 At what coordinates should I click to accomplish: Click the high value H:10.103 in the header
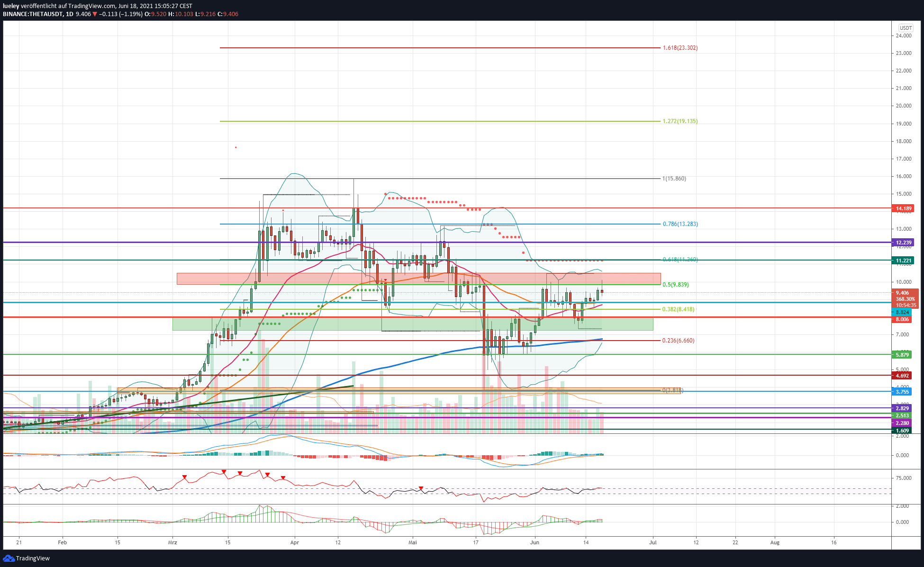[x=181, y=14]
